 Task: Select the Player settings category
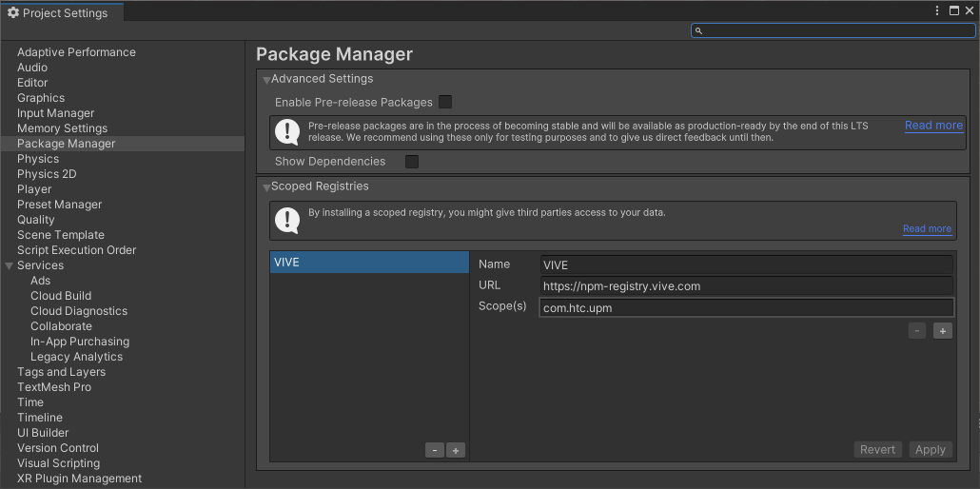34,189
